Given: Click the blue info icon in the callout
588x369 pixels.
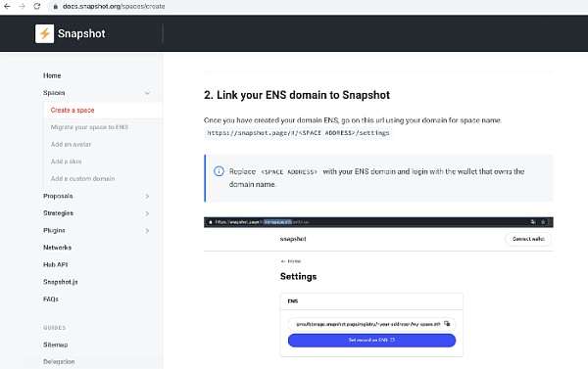Looking at the screenshot, I should tap(219, 171).
